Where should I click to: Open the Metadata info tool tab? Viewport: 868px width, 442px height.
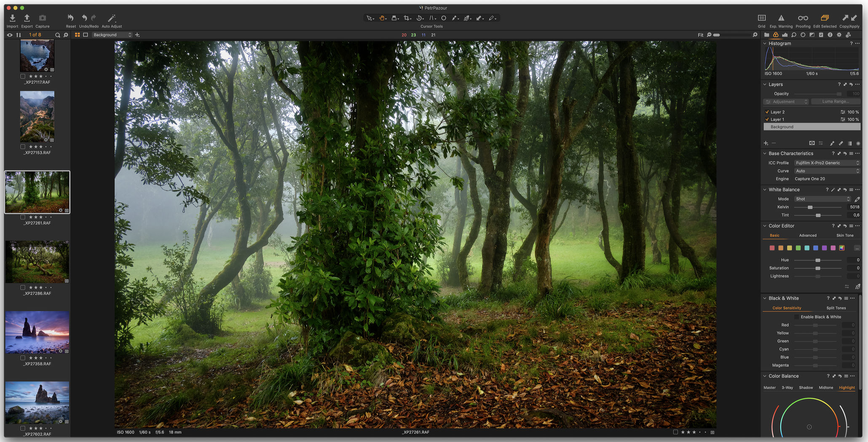click(x=830, y=35)
